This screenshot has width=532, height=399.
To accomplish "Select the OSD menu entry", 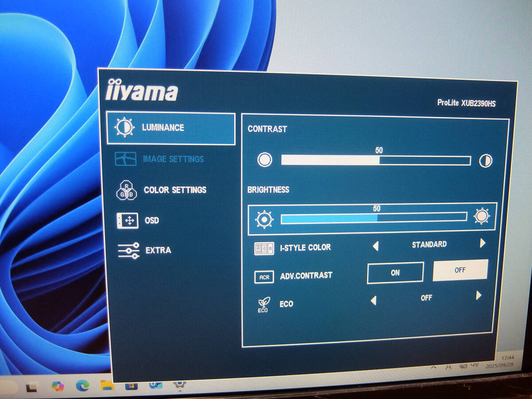I will 152,220.
